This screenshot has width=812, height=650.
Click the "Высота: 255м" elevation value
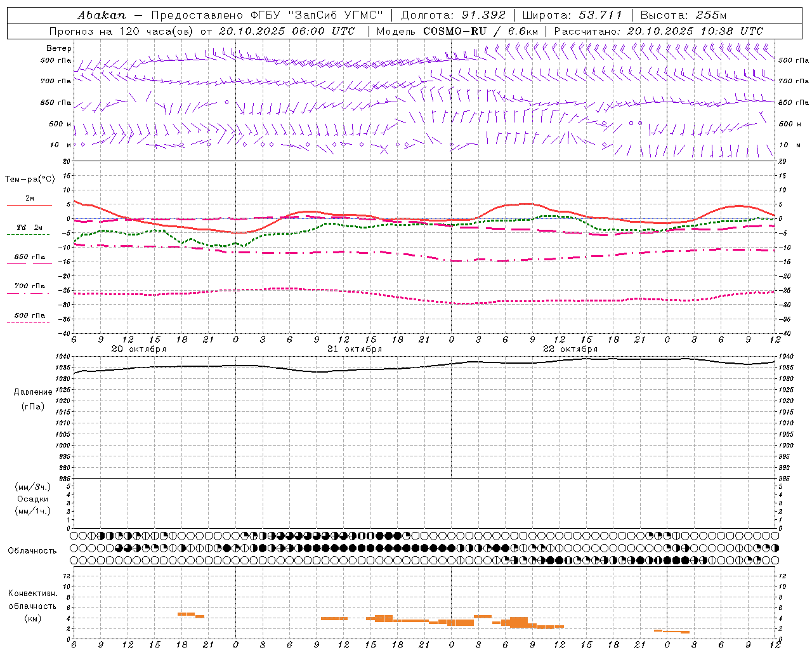[x=683, y=15]
